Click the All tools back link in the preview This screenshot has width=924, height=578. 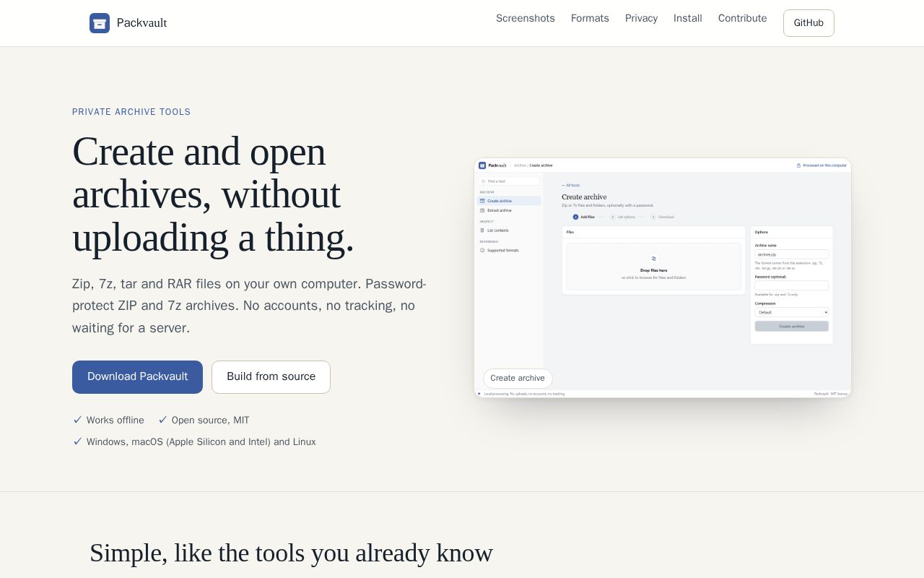click(x=570, y=186)
